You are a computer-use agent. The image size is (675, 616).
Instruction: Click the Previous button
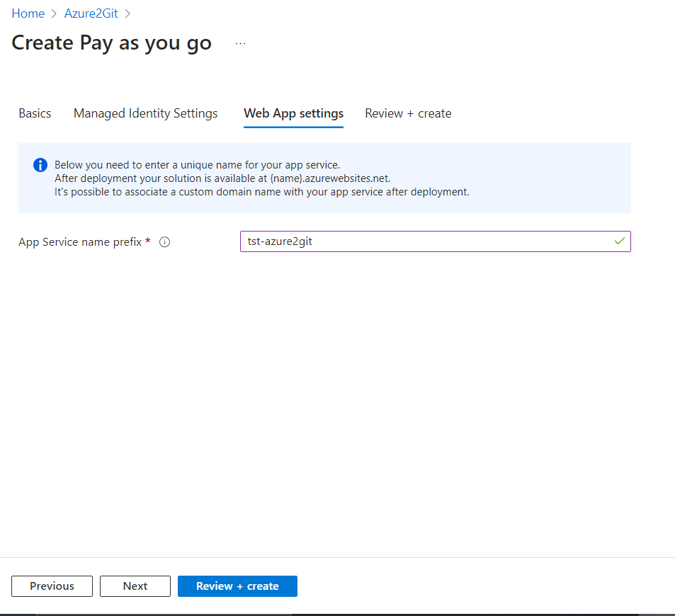[x=52, y=586]
